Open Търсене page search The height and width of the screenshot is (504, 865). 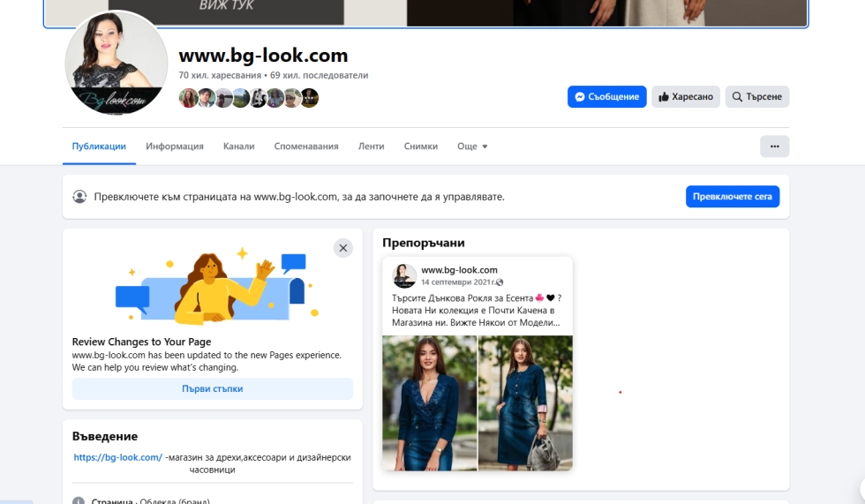757,96
